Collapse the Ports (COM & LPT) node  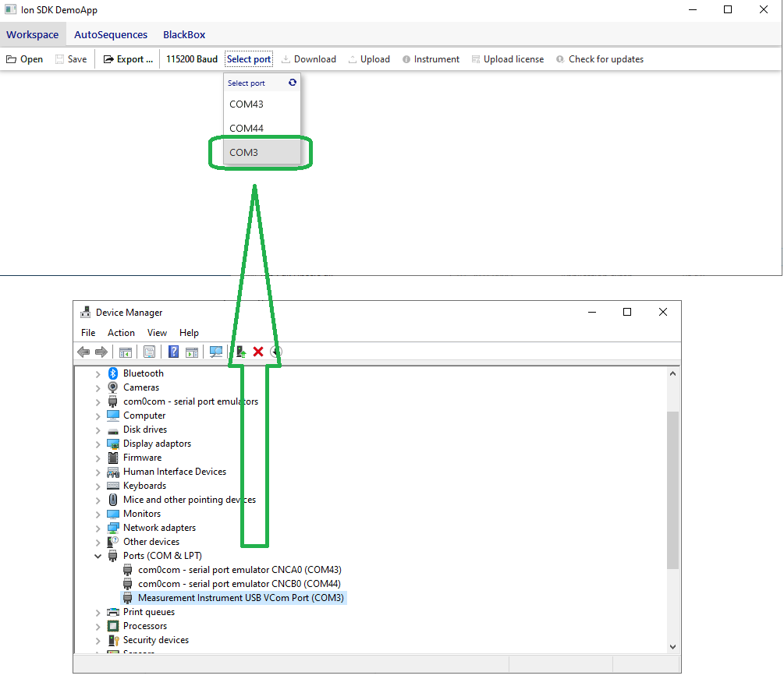(98, 556)
